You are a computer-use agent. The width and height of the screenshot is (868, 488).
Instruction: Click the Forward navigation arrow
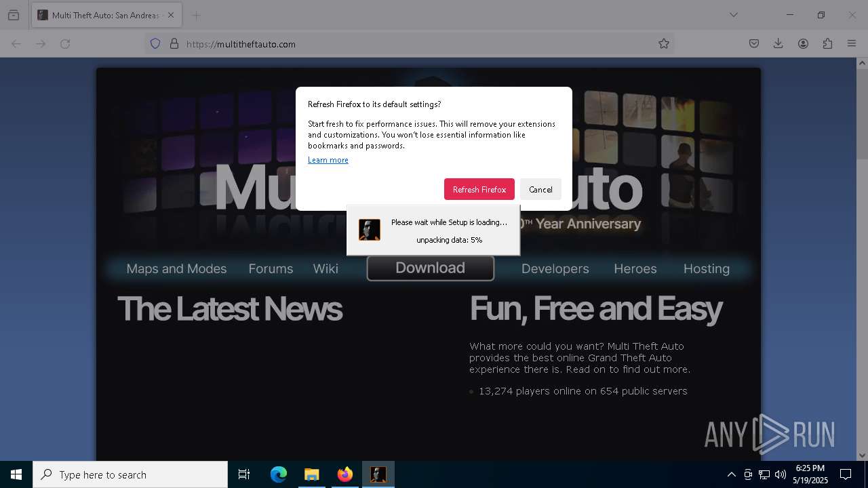(41, 43)
